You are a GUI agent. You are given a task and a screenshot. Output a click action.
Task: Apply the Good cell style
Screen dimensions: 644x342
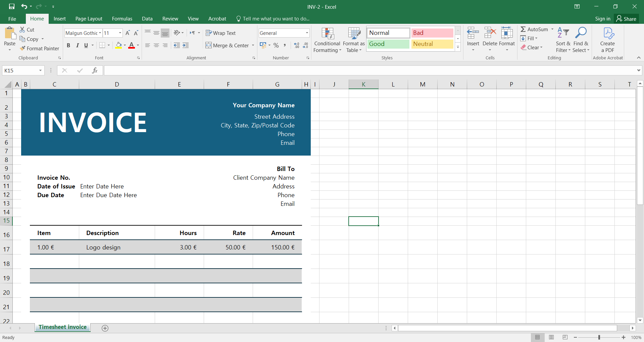(x=388, y=44)
